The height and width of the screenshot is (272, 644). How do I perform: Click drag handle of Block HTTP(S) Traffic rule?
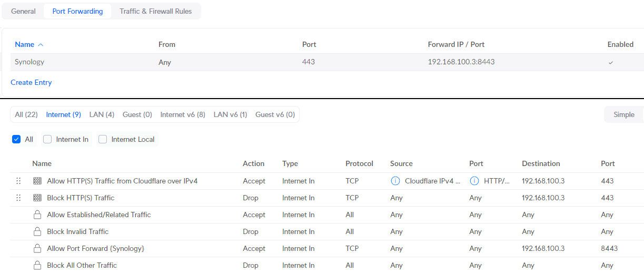(x=18, y=198)
